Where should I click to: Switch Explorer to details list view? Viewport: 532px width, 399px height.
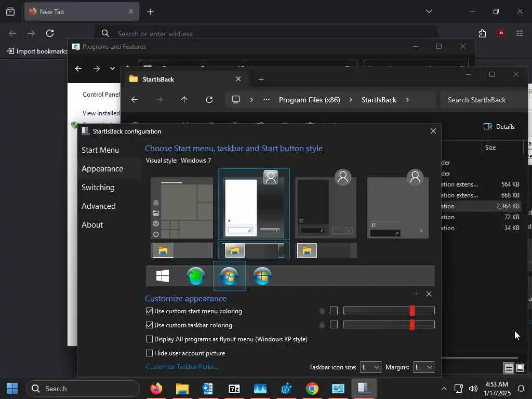[x=509, y=368]
